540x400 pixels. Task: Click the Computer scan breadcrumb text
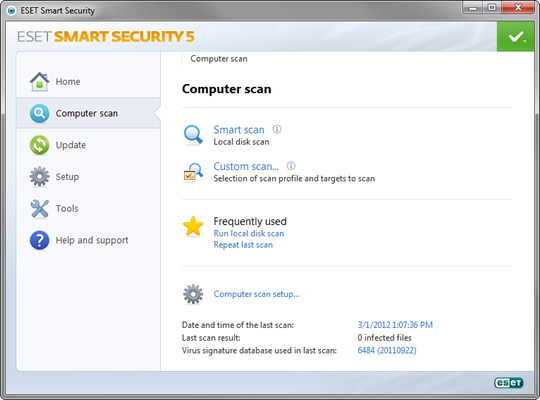click(x=219, y=59)
